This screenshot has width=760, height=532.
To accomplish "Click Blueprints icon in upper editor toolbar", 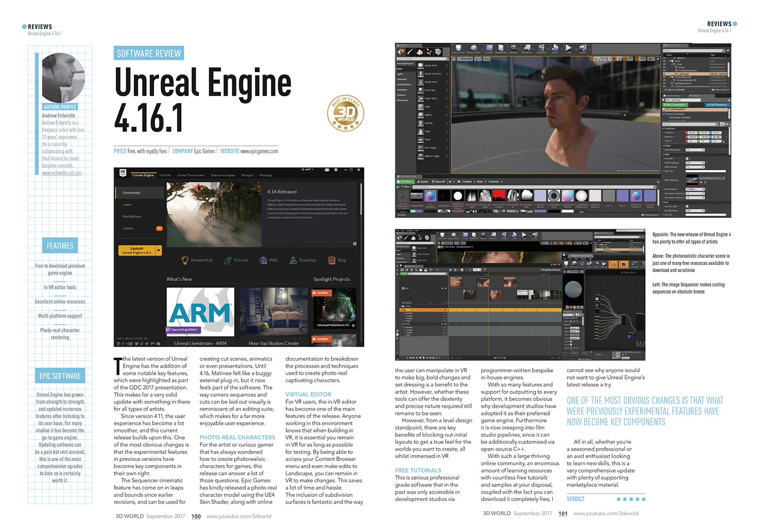I will tap(527, 48).
